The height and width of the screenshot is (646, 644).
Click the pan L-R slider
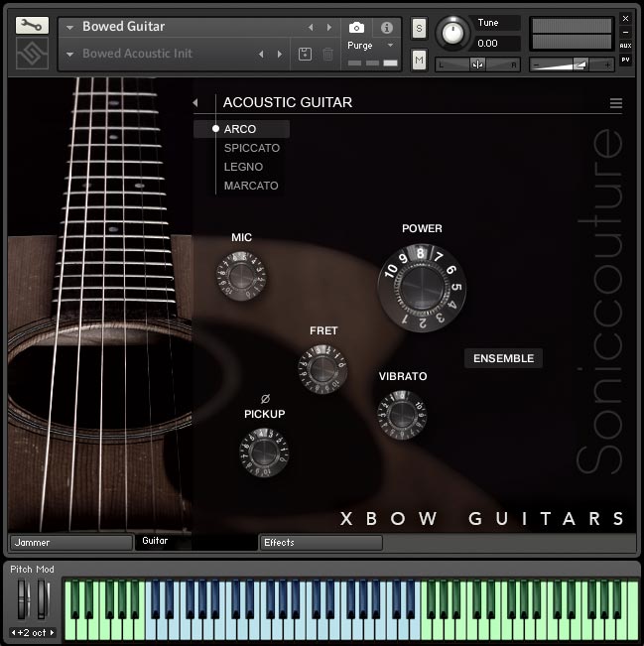coord(477,65)
